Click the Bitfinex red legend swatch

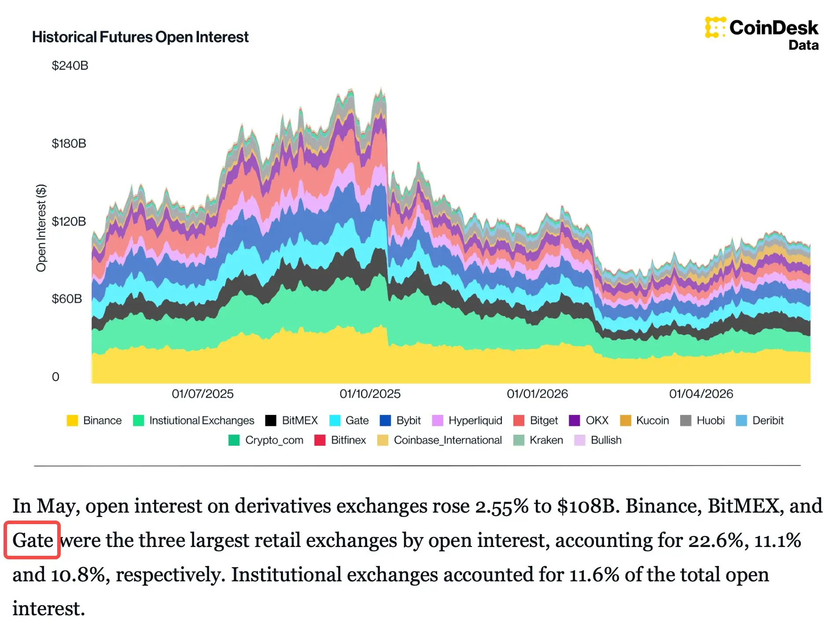[320, 440]
